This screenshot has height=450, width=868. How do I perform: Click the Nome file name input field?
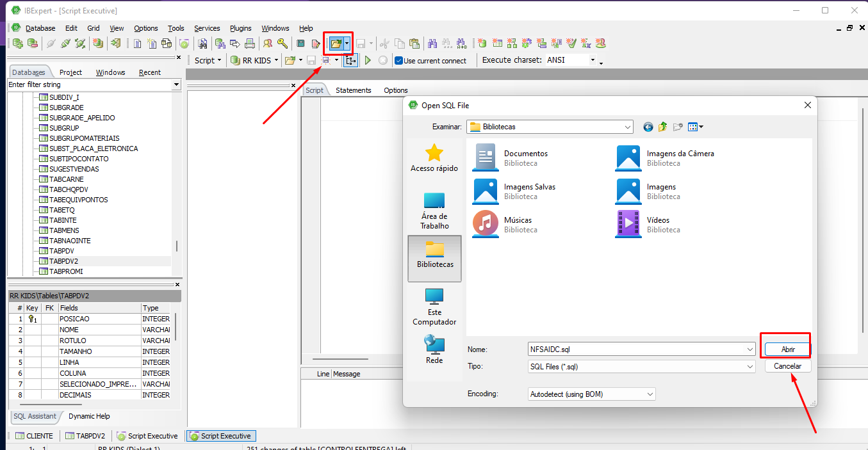coord(641,350)
